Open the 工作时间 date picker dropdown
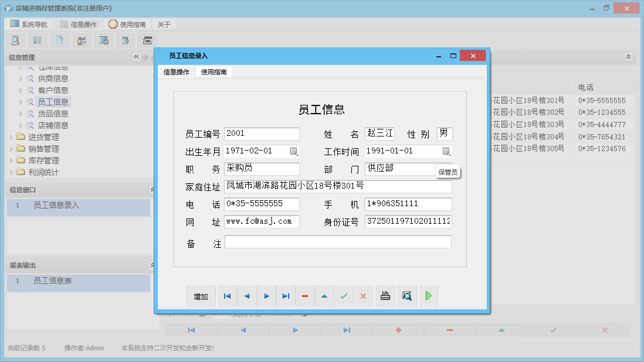Screen dimensions: 644x362 pyautogui.click(x=446, y=151)
